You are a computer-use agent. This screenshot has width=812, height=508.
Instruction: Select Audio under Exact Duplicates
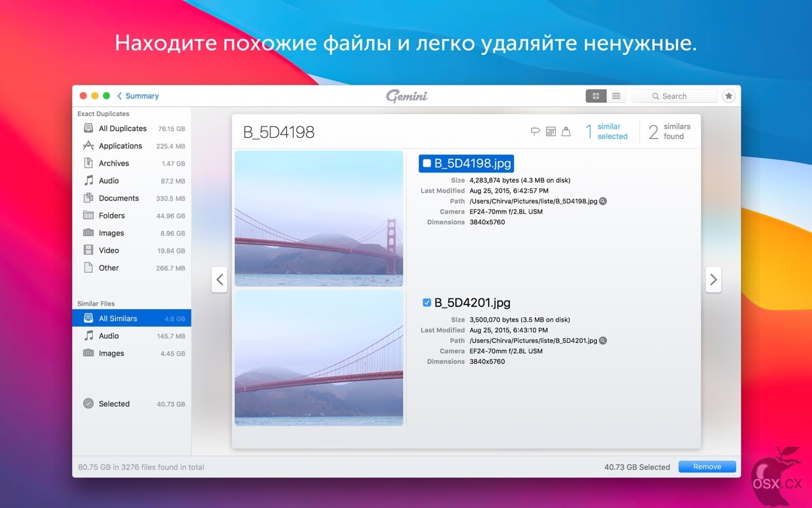click(132, 181)
